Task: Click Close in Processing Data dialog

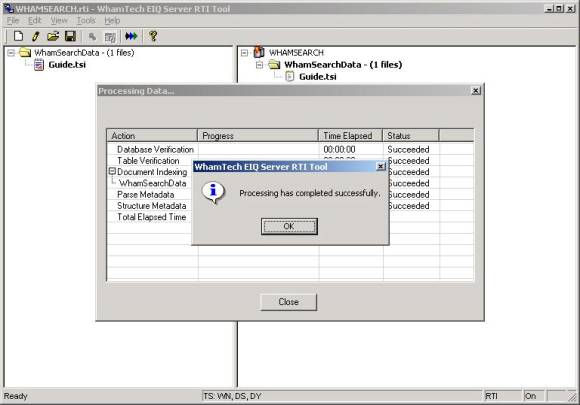Action: coord(289,302)
